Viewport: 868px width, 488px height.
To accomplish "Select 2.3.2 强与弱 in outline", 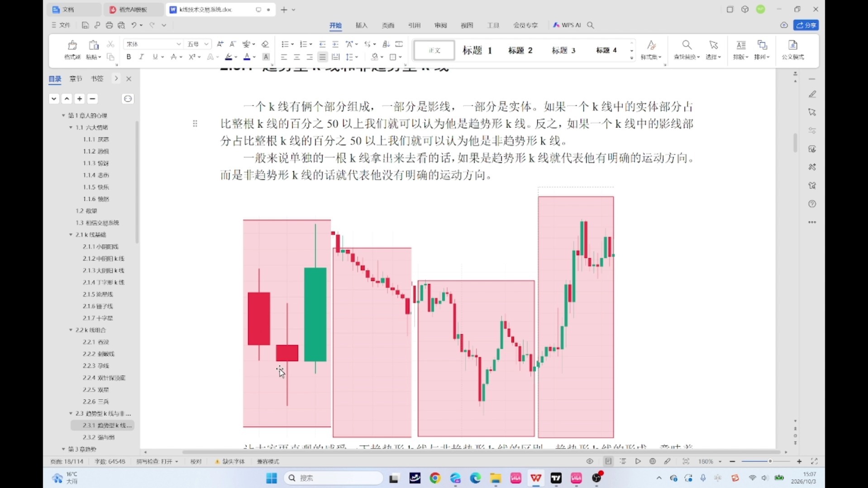I will click(x=99, y=437).
